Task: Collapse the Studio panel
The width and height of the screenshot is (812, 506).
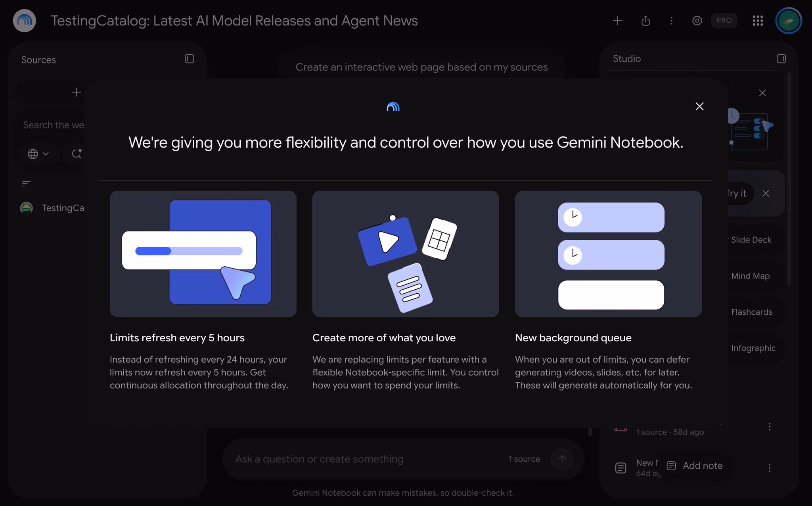Action: coord(781,59)
